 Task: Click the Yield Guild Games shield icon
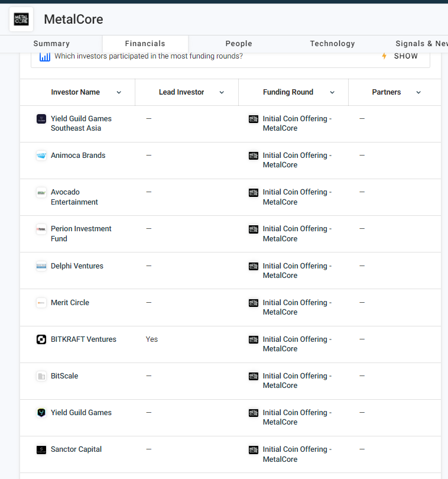point(41,413)
